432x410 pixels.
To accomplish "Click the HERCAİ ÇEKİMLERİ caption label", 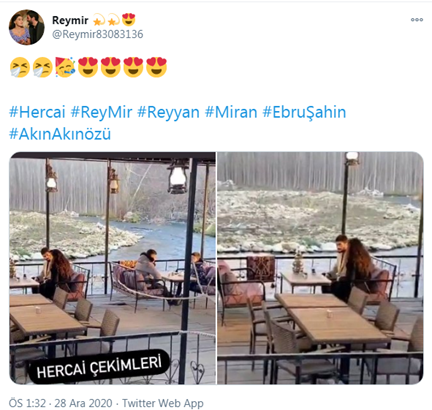I will point(99,366).
